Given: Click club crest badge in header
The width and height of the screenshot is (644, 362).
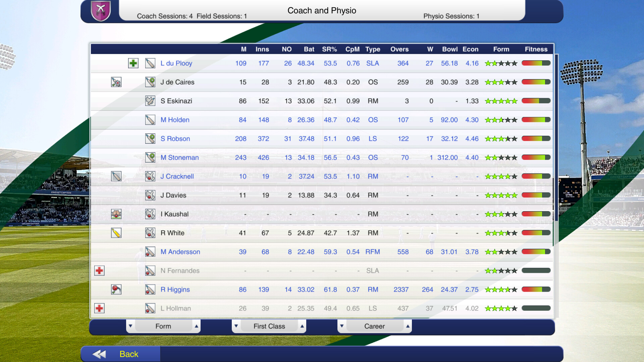Looking at the screenshot, I should (x=101, y=11).
